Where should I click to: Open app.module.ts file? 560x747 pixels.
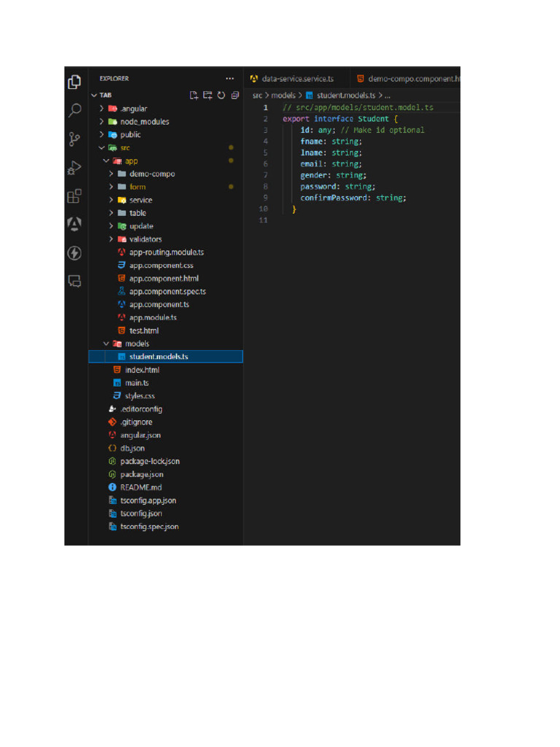pos(153,317)
